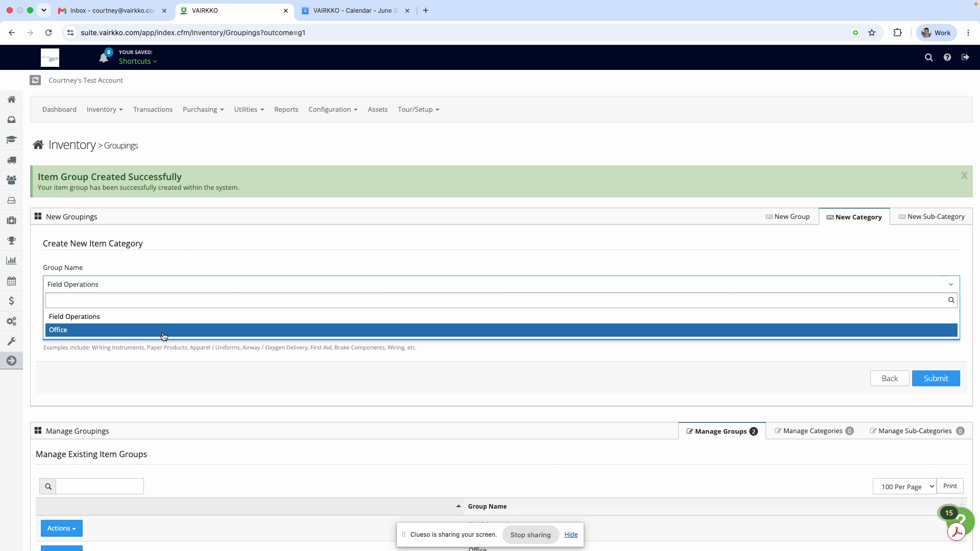Click the notification bell icon
The width and height of the screenshot is (980, 551).
[104, 58]
